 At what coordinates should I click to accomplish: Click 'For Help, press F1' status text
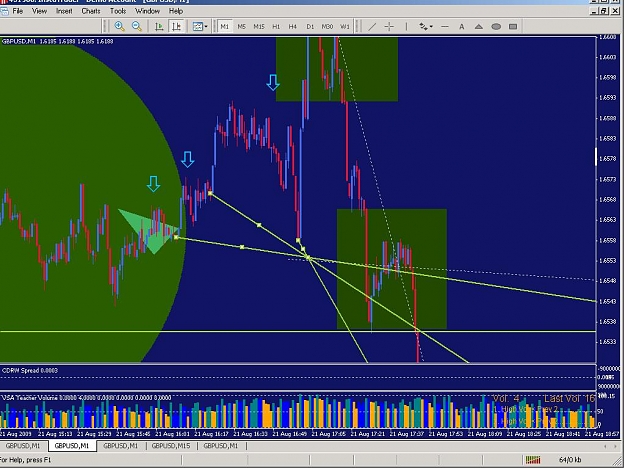pyautogui.click(x=25, y=460)
